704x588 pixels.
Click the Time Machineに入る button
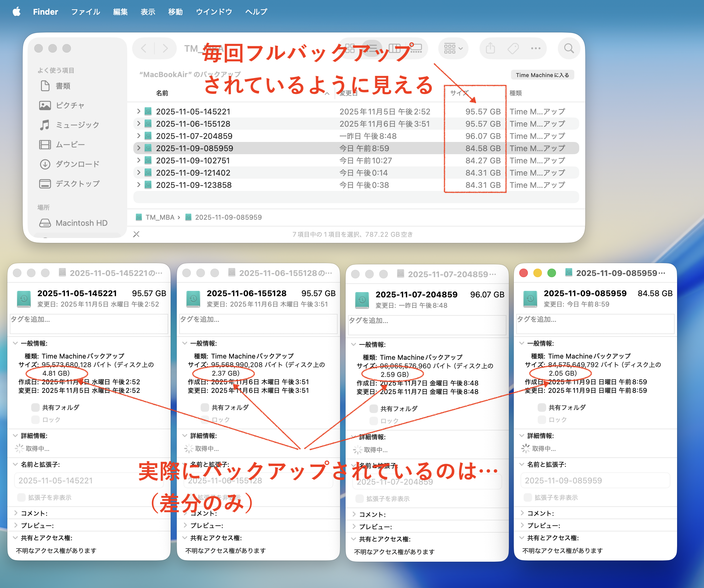(542, 75)
